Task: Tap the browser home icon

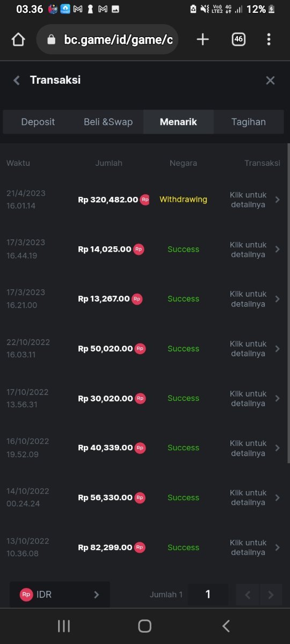Action: pos(18,40)
